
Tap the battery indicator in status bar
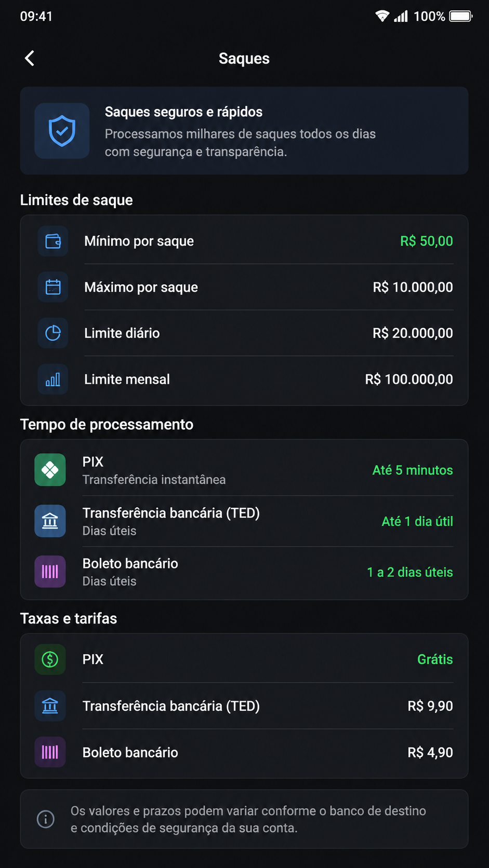[x=460, y=16]
